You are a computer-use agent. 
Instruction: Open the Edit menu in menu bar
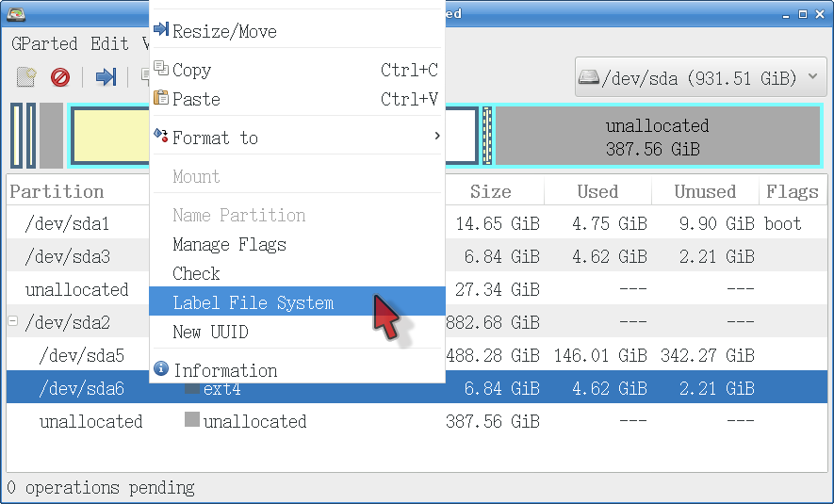point(109,44)
